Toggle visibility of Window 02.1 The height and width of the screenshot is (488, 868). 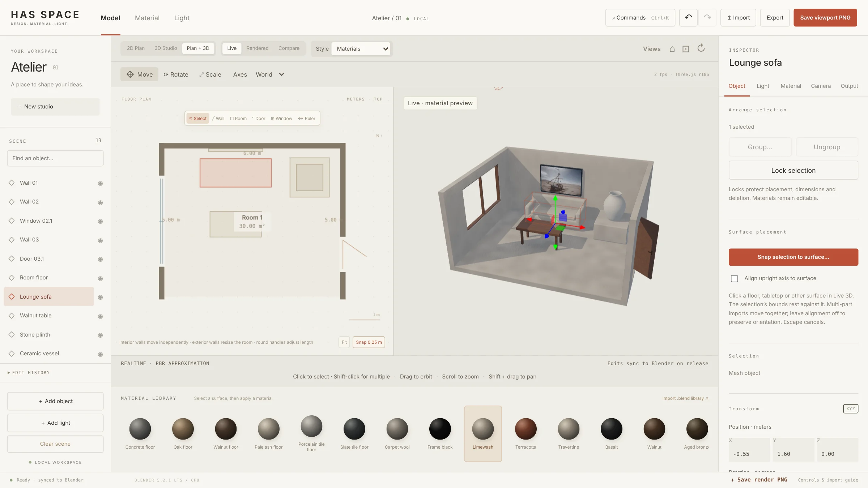(101, 221)
